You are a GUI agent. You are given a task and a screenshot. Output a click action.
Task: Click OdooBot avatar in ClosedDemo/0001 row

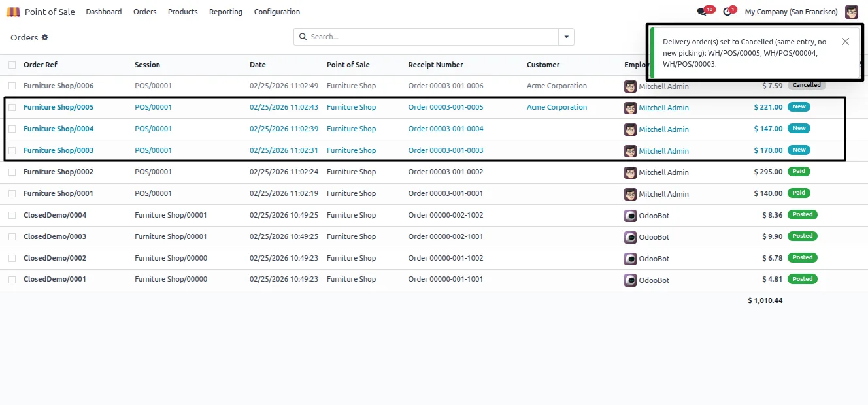[630, 280]
